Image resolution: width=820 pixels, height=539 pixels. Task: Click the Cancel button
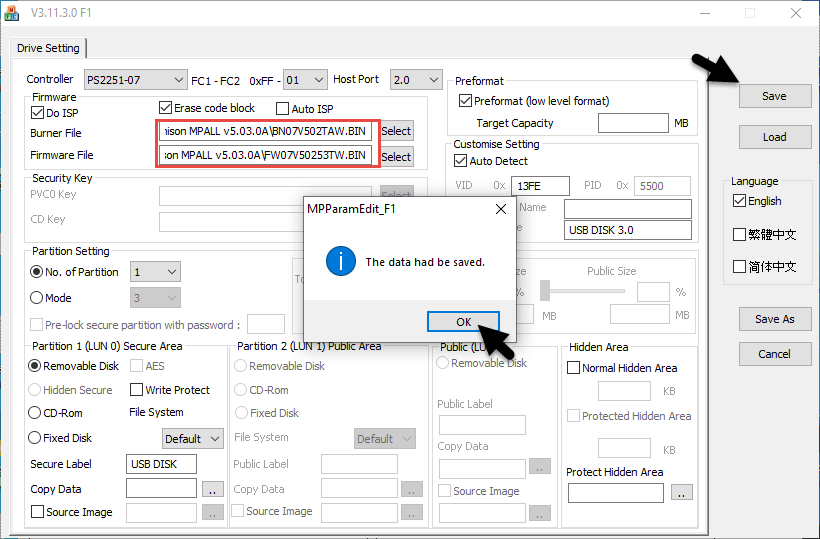[775, 354]
